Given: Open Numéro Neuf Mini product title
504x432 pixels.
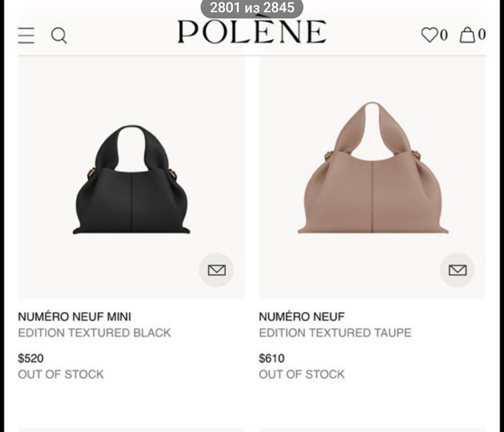Looking at the screenshot, I should 74,317.
